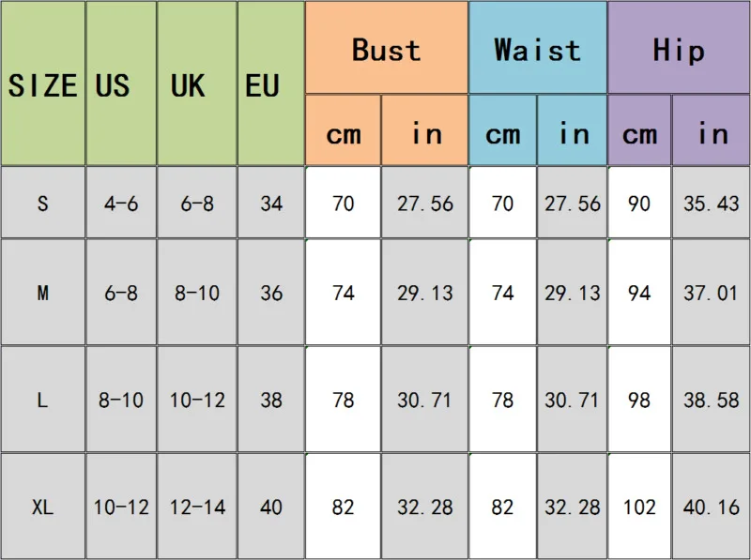
Task: Click the M size row label
Action: pos(42,293)
